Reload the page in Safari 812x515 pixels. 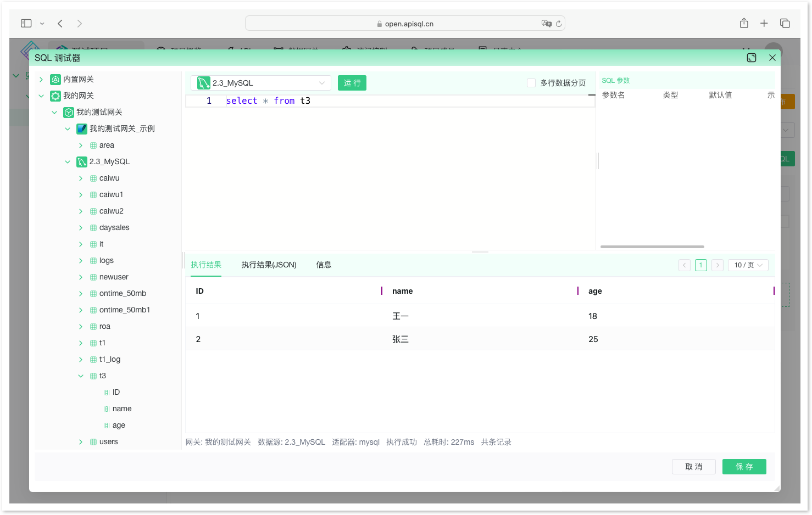click(559, 24)
